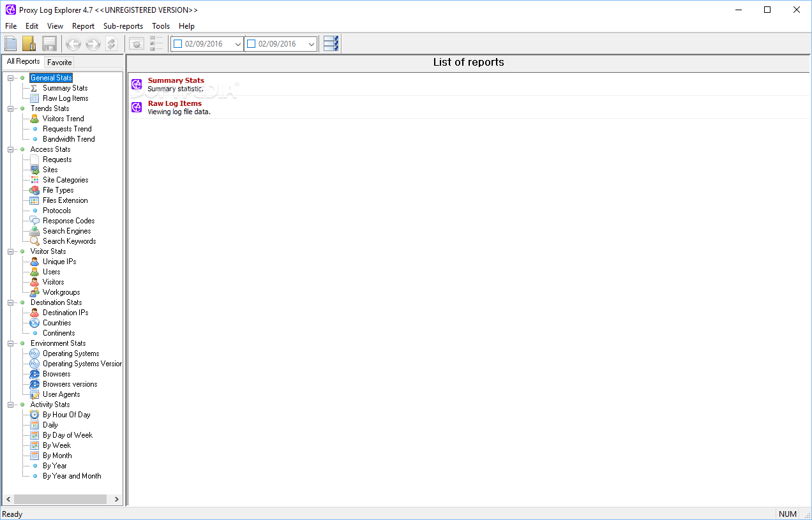Click the Site Categories colored grid icon
812x520 pixels.
click(34, 180)
